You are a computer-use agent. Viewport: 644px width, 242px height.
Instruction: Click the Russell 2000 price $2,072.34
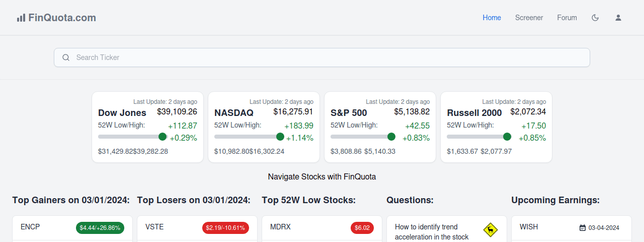528,111
